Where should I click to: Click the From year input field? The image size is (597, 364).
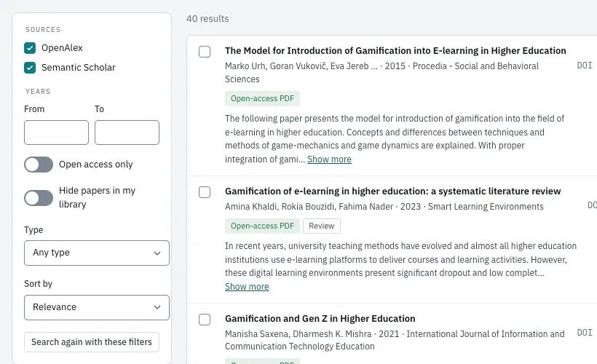coord(56,132)
